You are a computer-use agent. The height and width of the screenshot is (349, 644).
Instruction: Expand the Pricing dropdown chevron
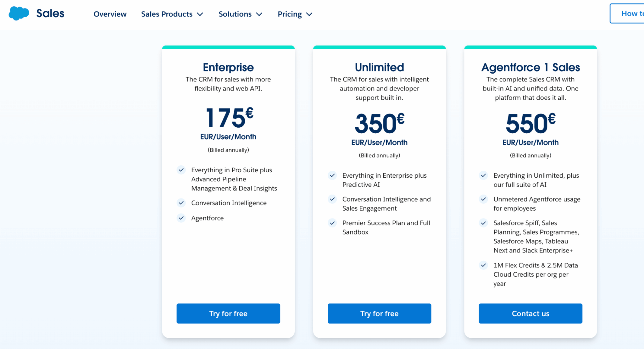click(x=309, y=14)
